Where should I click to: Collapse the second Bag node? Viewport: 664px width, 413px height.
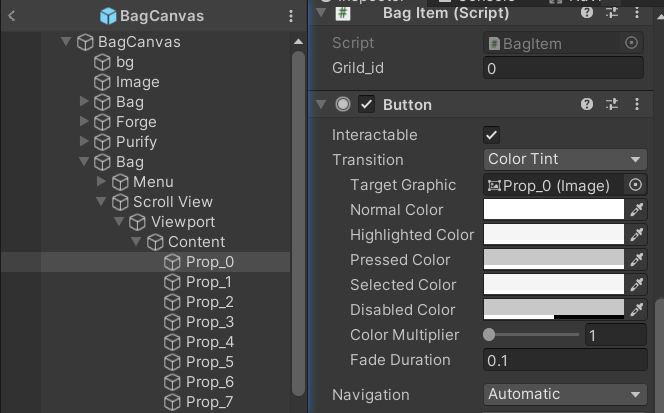pos(84,161)
